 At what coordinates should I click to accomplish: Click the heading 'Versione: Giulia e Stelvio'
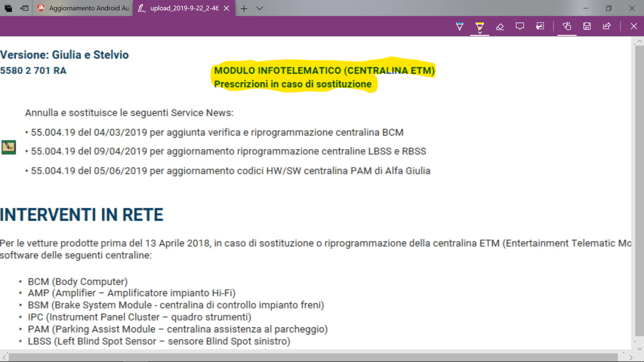coord(64,55)
